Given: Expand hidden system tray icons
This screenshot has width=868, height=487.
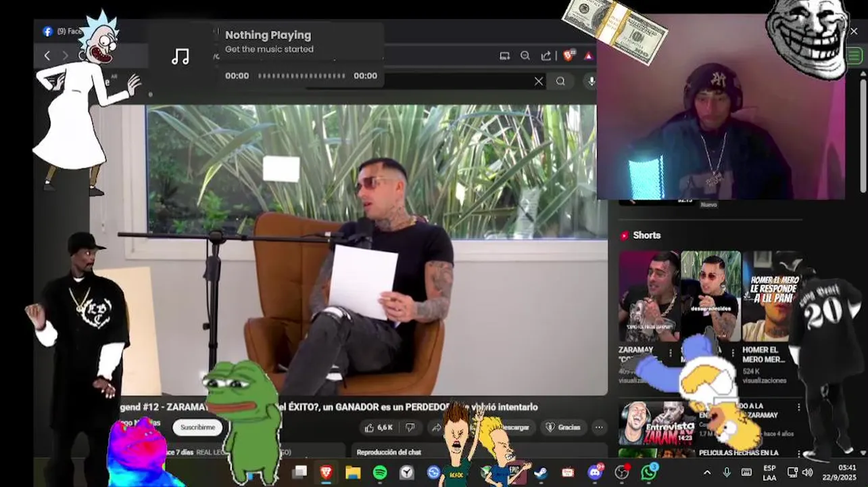Looking at the screenshot, I should pos(707,472).
